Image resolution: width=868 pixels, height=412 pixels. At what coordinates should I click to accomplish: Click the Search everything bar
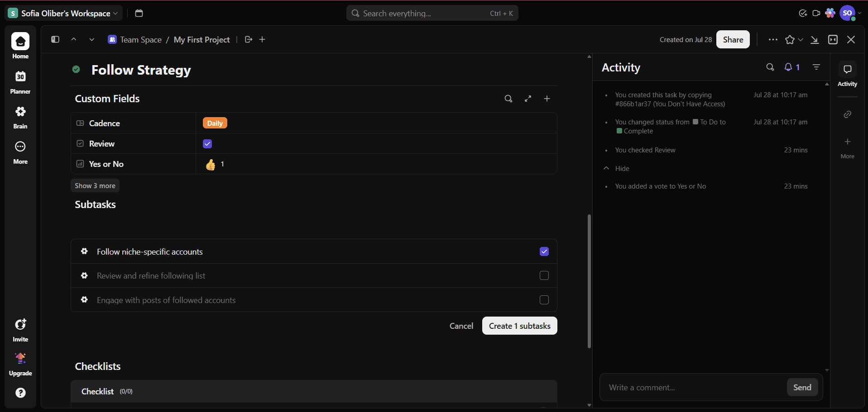[432, 13]
